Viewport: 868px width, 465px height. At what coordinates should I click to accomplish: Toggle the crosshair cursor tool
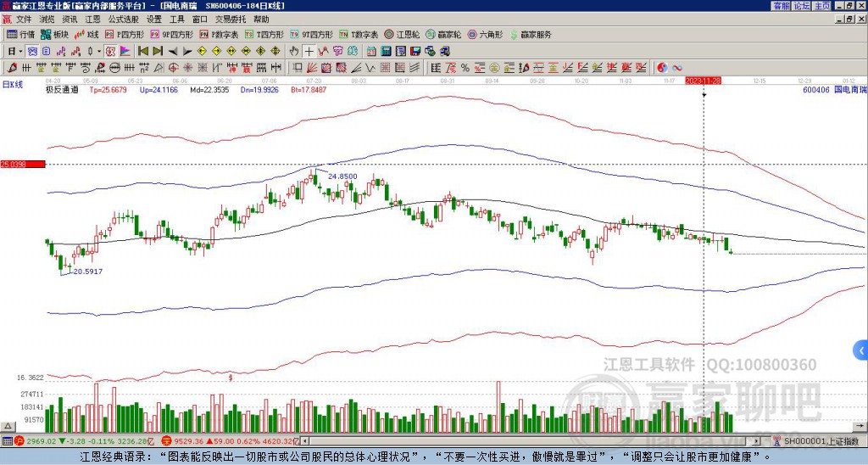tap(309, 52)
